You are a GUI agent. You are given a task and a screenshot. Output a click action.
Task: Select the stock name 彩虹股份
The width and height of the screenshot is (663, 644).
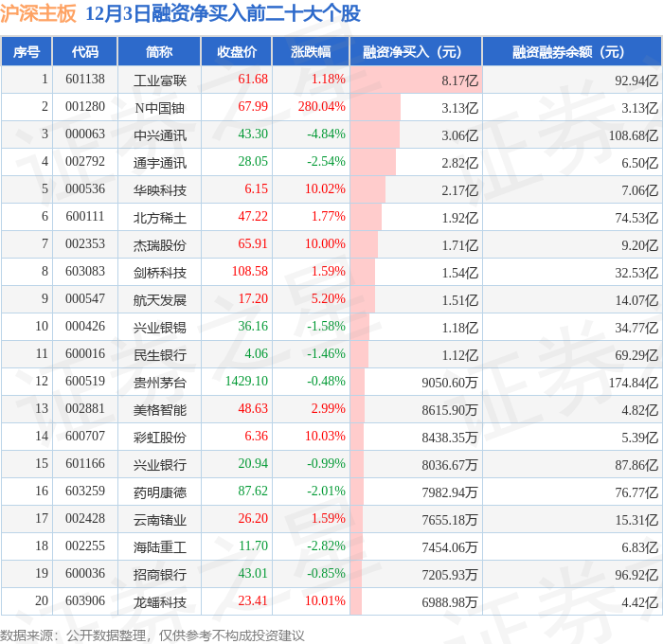160,438
